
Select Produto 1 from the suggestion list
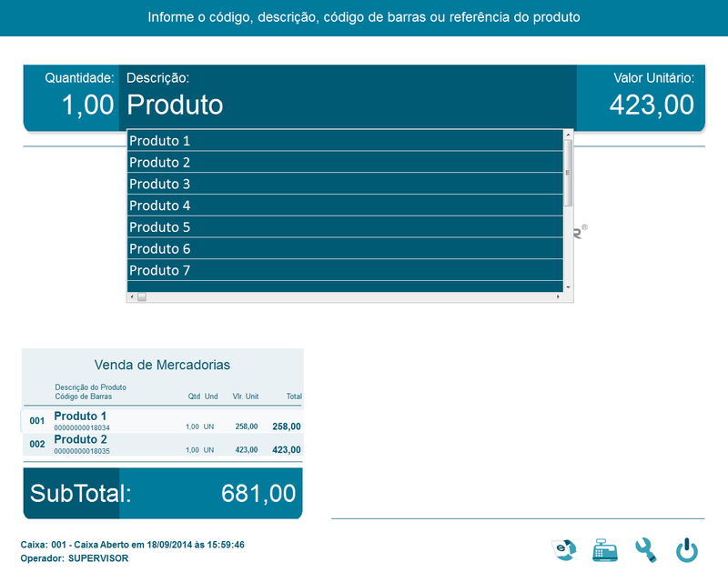344,141
